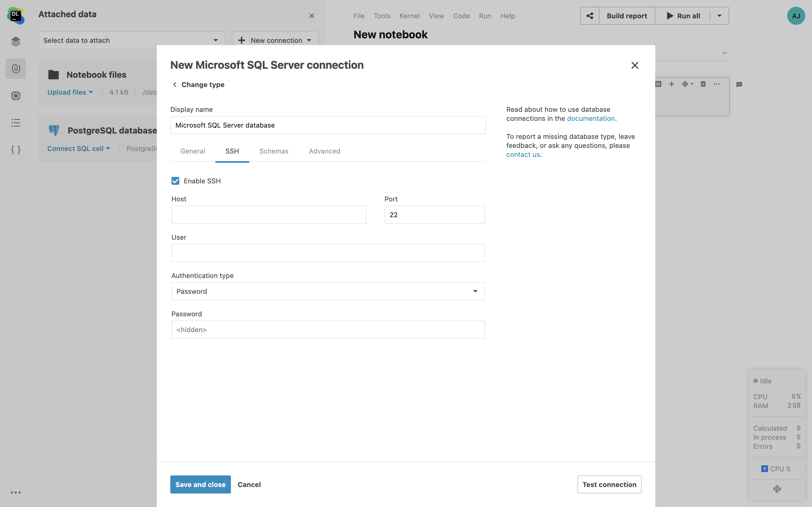Click the share notebook icon
Screen dimensions: 812x507
point(590,16)
